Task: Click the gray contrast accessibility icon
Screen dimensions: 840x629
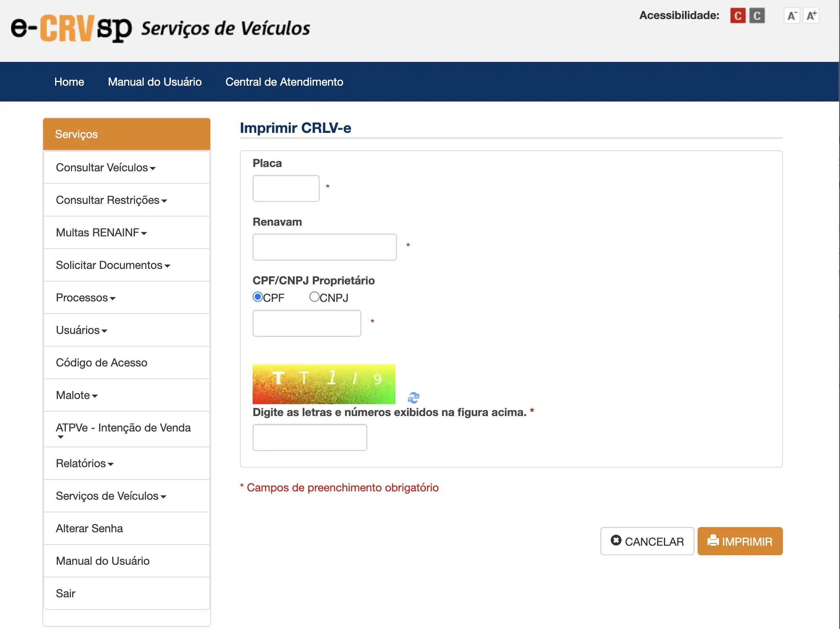Action: click(757, 16)
